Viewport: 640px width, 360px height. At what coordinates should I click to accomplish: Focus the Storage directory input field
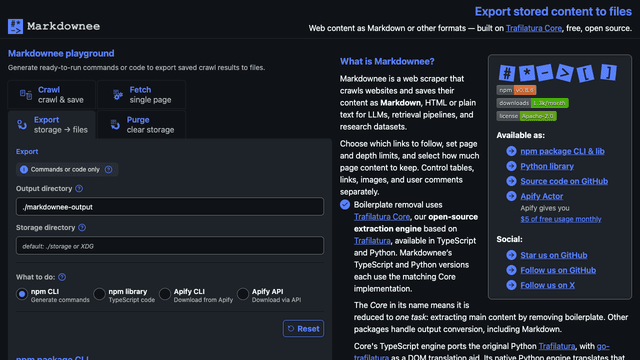[170, 246]
